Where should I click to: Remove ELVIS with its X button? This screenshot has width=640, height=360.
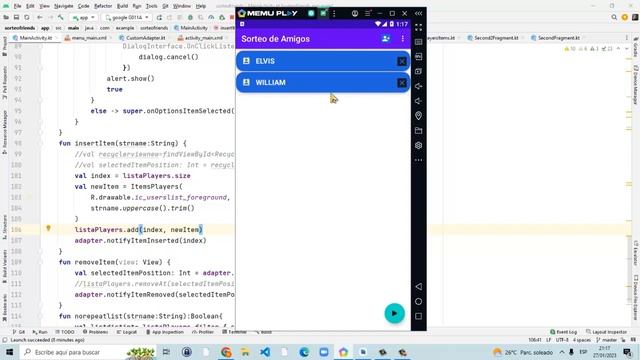(402, 61)
